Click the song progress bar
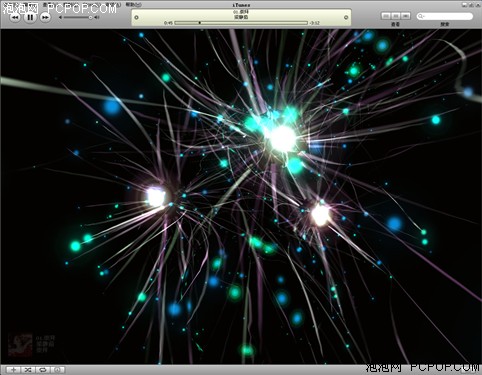The image size is (482, 375). pos(241,23)
